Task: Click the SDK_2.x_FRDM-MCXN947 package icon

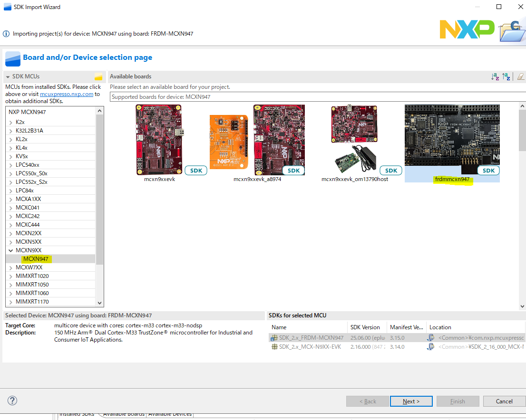Action: pos(274,338)
